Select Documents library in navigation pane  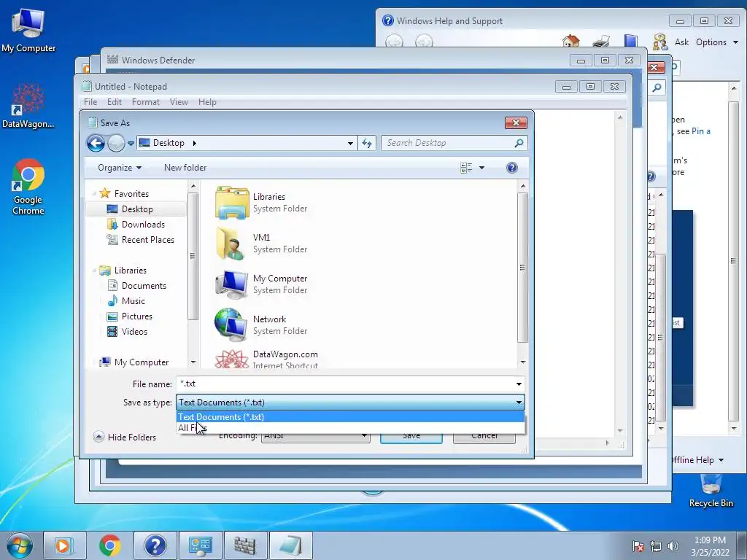[x=144, y=286]
